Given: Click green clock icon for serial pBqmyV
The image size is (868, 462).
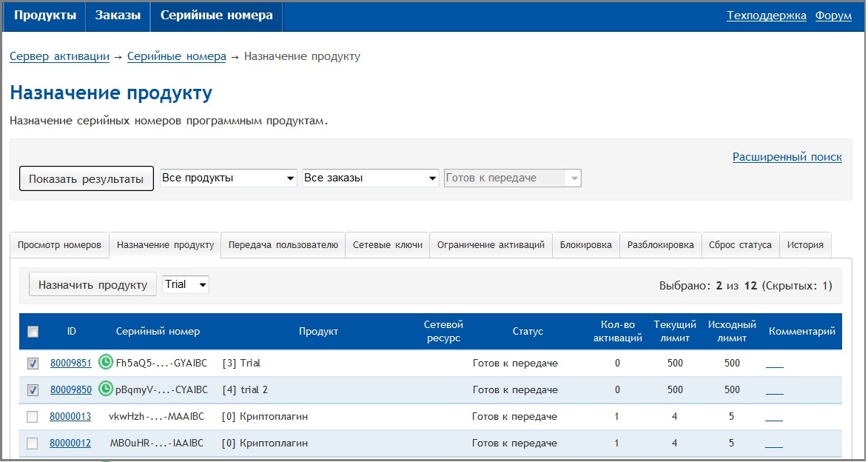Looking at the screenshot, I should point(107,389).
